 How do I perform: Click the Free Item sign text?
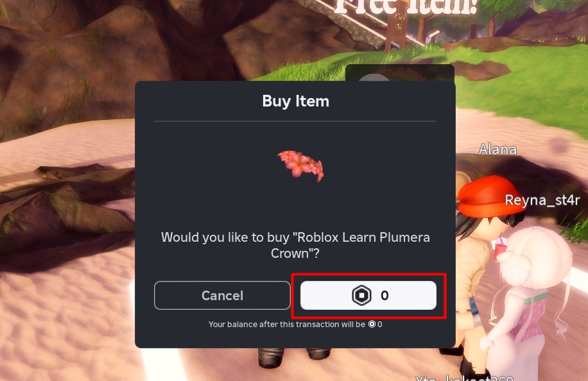pyautogui.click(x=406, y=7)
